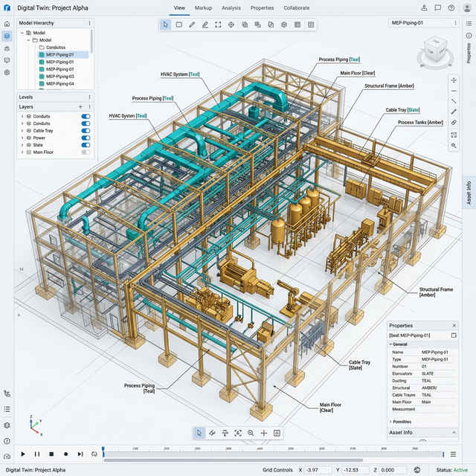Screen dimensions: 476x476
Task: Click the home icon in left sidebar
Action: pyautogui.click(x=7, y=24)
